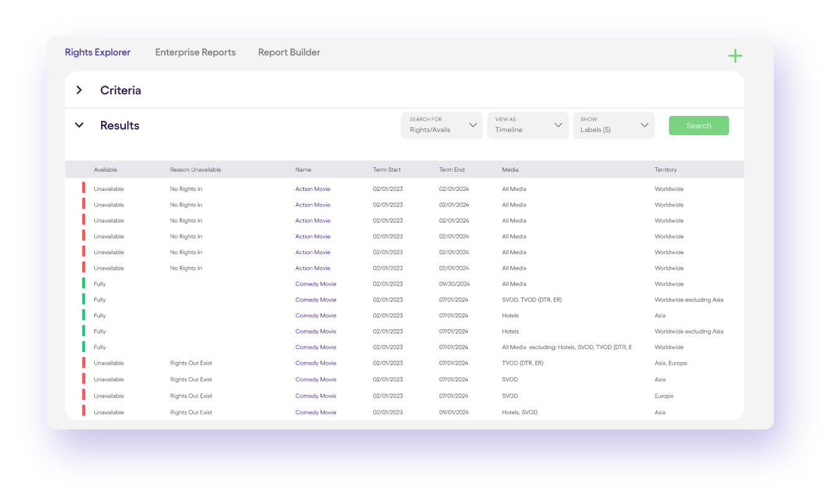Open the Search For Rights/Avails dropdown
839x504 pixels.
point(442,125)
